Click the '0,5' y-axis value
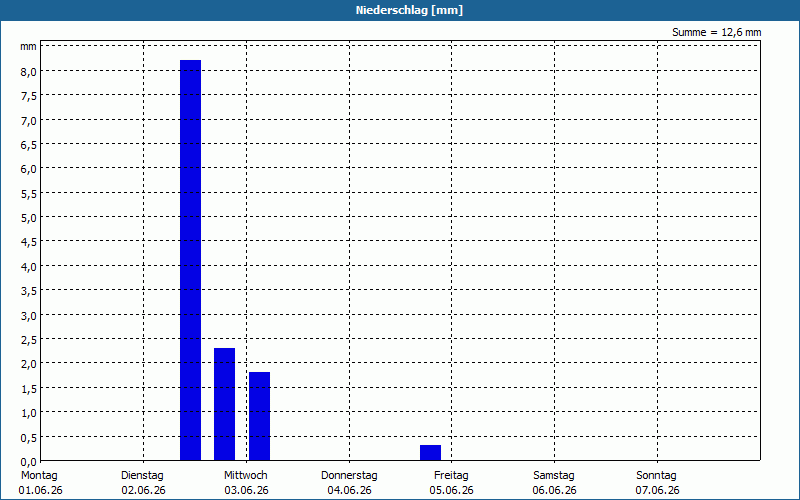Viewport: 800px width, 500px height. tap(29, 437)
